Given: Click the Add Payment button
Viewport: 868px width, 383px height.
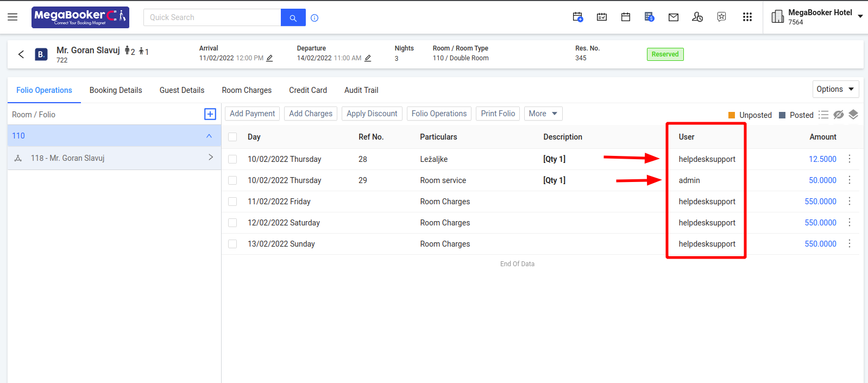Looking at the screenshot, I should click(253, 114).
